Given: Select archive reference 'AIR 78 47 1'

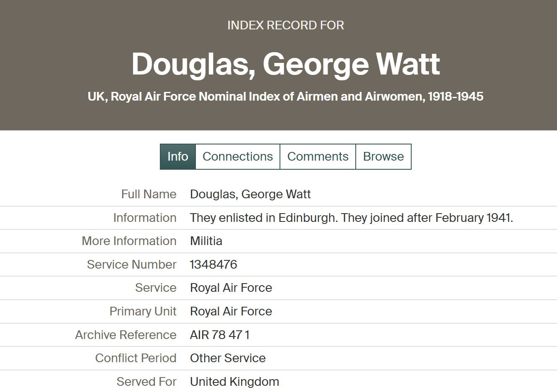Looking at the screenshot, I should [220, 335].
